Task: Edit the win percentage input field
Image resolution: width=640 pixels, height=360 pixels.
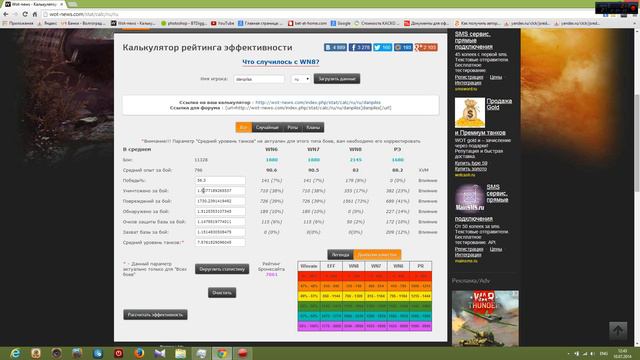Action: coord(220,180)
